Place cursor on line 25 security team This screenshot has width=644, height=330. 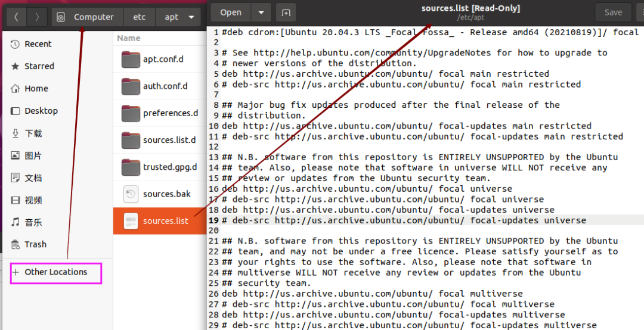coord(266,283)
